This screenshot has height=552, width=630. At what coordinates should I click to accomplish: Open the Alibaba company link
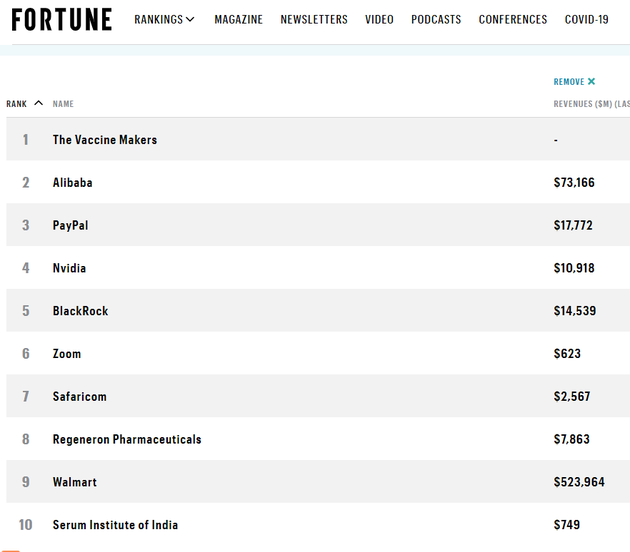click(73, 183)
